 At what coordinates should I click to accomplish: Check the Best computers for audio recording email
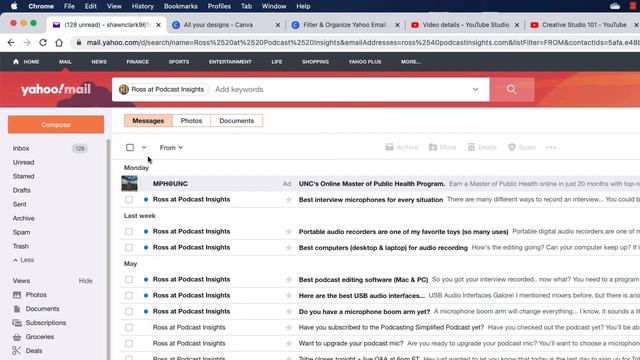coord(129,248)
